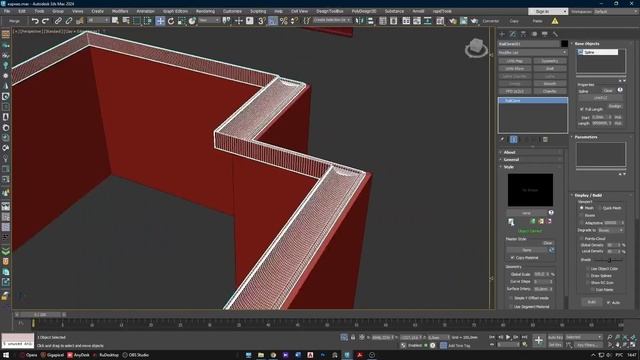640x360 pixels.
Task: Open the Sign In dropdown
Action: (548, 11)
